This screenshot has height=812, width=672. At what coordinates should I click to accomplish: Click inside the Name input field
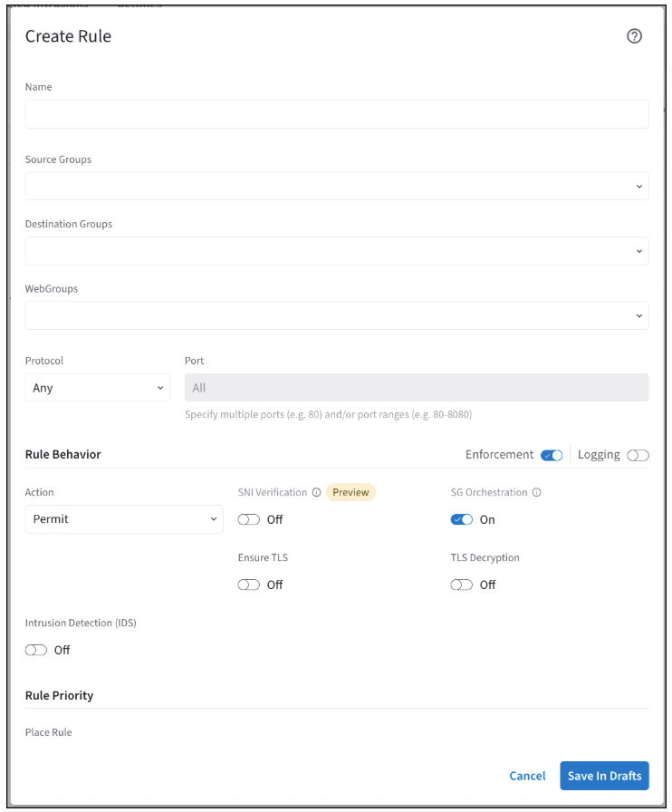coord(335,113)
